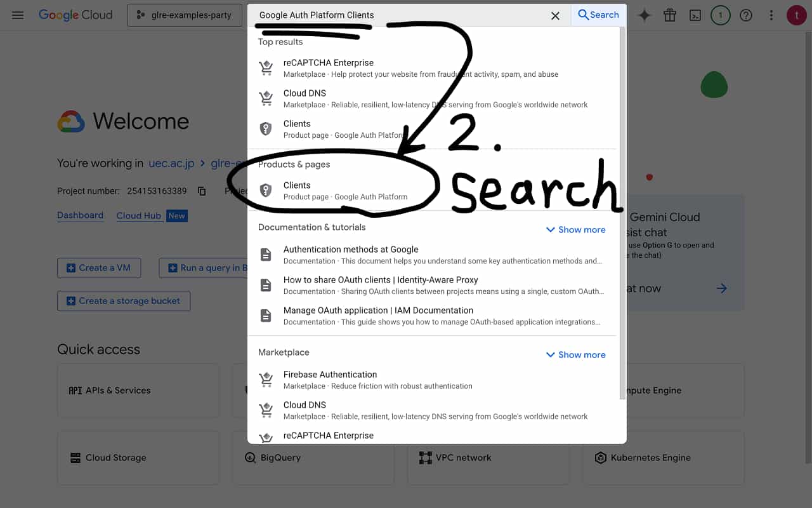Open Gemini sparkle assistant icon

pyautogui.click(x=645, y=15)
